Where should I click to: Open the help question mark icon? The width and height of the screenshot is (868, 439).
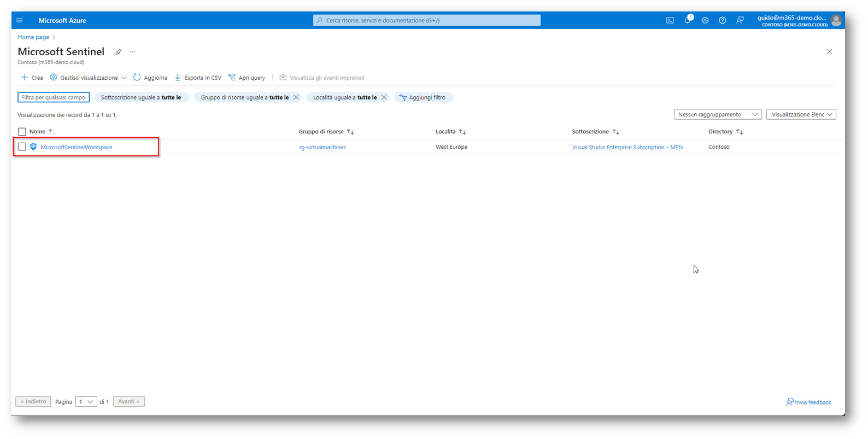pyautogui.click(x=723, y=20)
